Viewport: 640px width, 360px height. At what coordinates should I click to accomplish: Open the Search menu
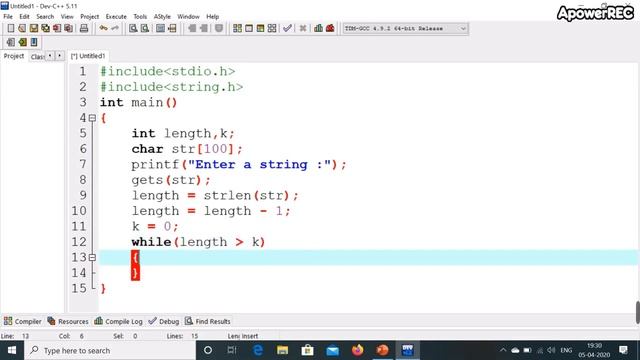pyautogui.click(x=45, y=17)
